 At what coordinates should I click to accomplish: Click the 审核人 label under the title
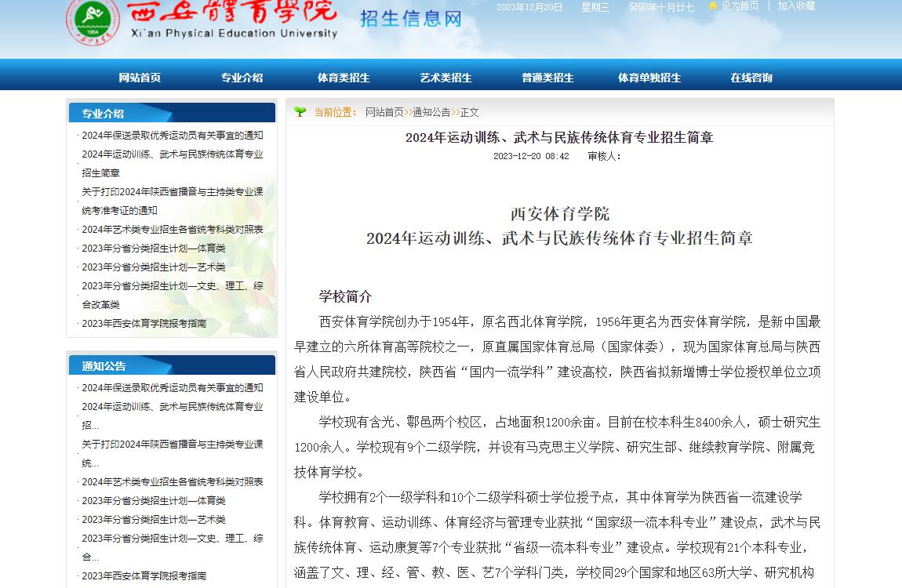tap(604, 156)
